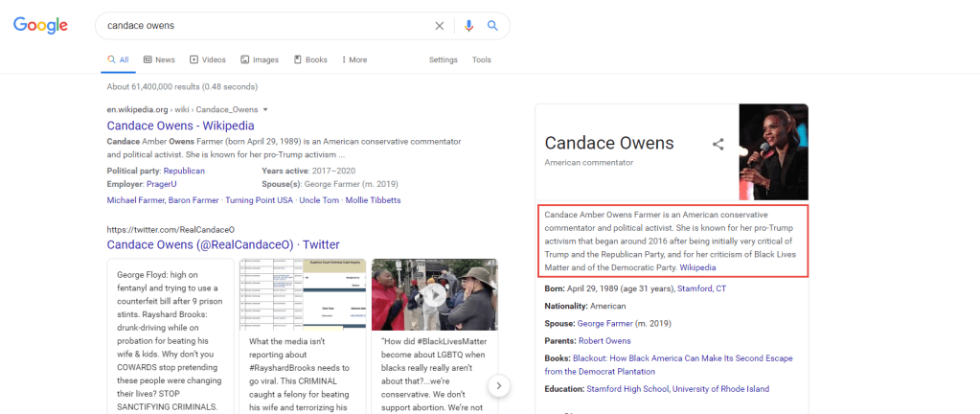
Task: Open search Settings
Action: (443, 59)
